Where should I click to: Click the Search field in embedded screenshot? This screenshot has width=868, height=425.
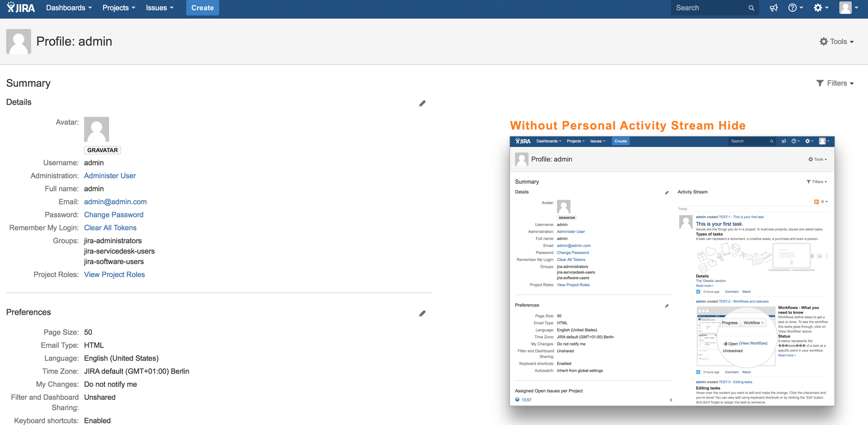tap(751, 141)
